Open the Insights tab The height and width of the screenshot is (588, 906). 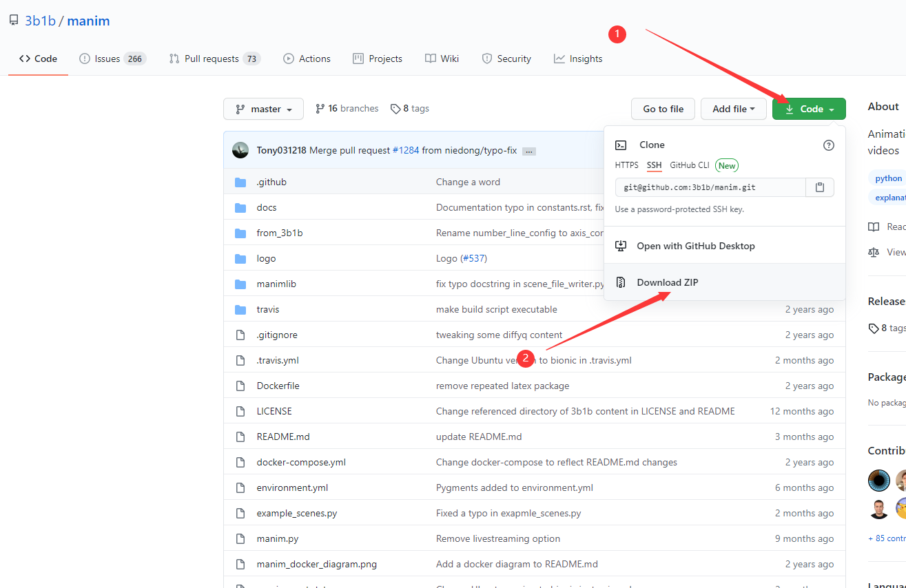pos(578,59)
